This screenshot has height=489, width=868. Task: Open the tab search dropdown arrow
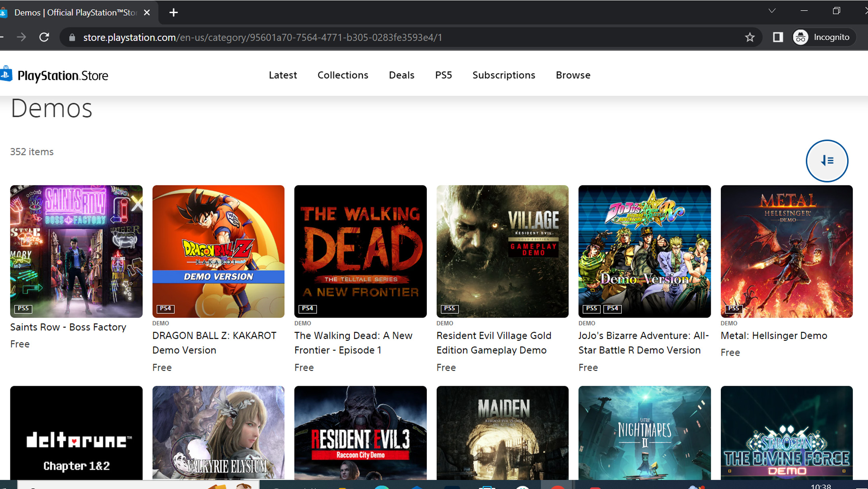tap(772, 11)
